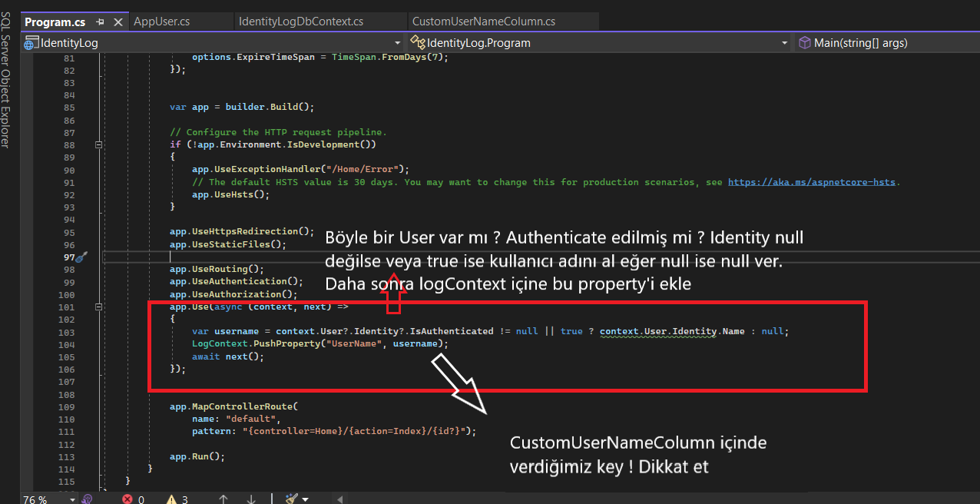Image resolution: width=980 pixels, height=504 pixels.
Task: Click the error count icon in the status bar
Action: pyautogui.click(x=129, y=499)
